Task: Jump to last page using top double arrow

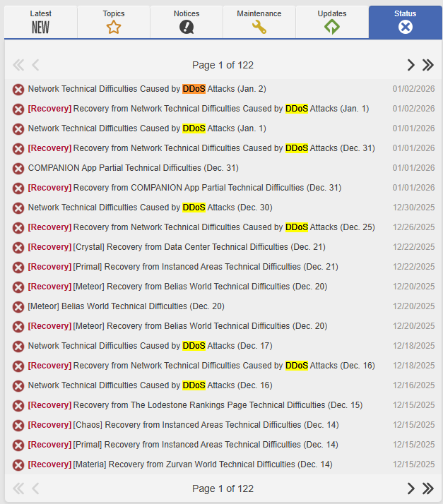Action: [428, 65]
